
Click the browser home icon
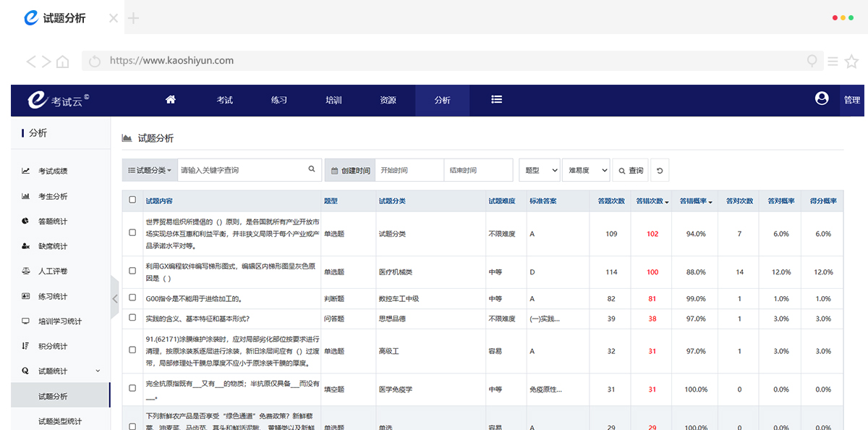[x=63, y=62]
